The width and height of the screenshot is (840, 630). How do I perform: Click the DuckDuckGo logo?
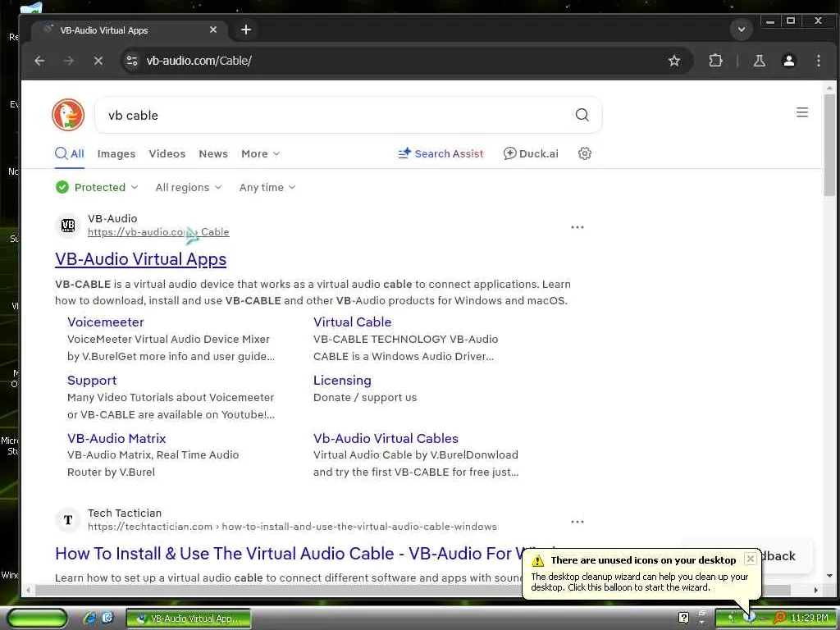coord(68,115)
